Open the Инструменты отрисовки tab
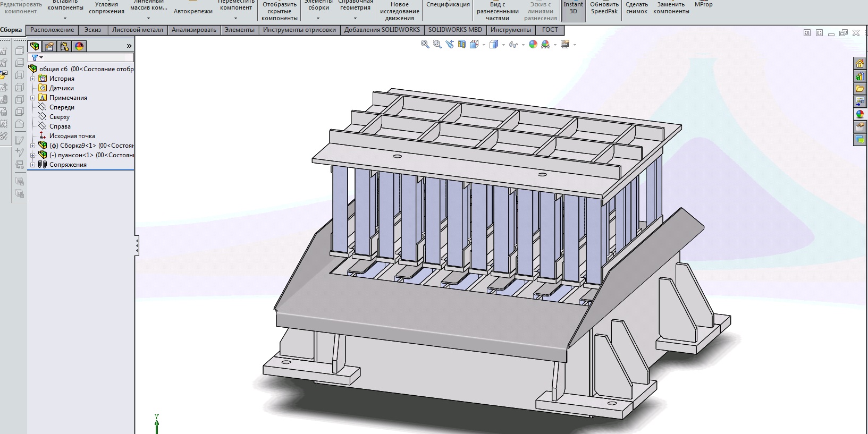Screen dimensions: 868x434 (299, 30)
